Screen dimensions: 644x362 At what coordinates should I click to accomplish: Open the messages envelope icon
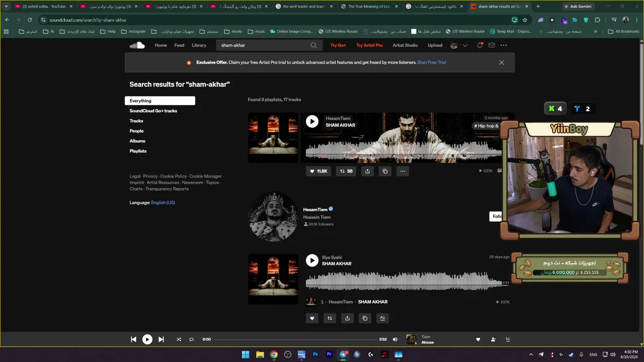(x=492, y=45)
